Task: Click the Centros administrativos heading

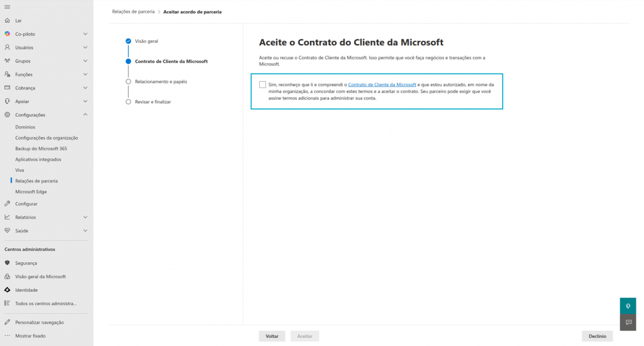Action: (x=30, y=249)
